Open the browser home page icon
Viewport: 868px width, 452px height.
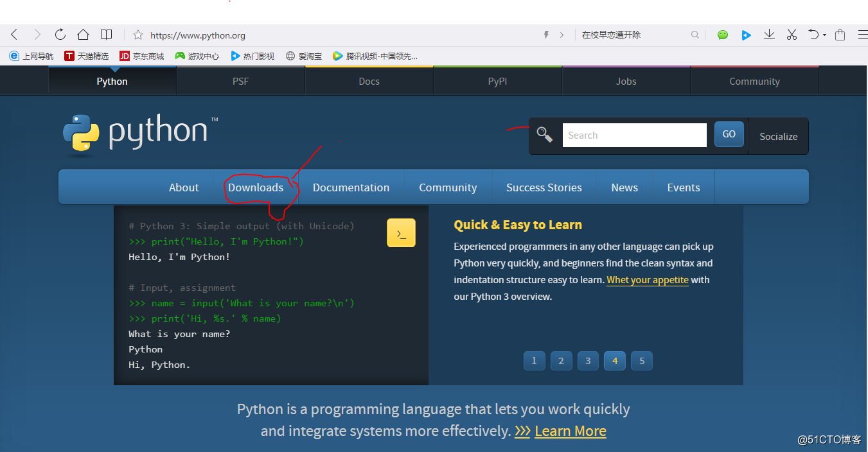point(84,35)
